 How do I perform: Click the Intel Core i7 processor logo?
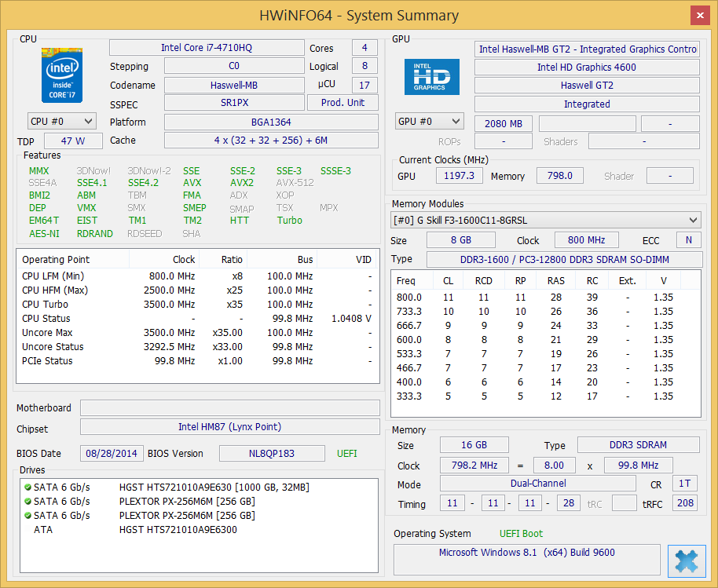point(62,75)
